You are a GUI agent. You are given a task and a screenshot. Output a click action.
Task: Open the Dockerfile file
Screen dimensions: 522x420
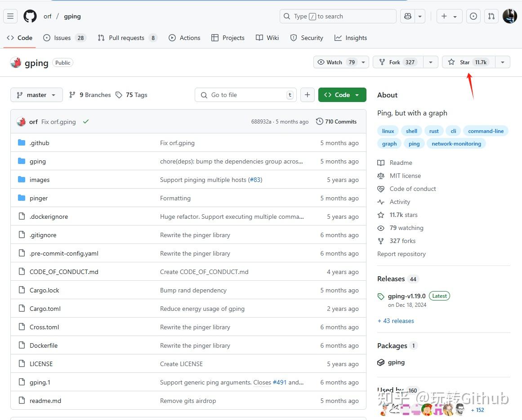pos(44,345)
